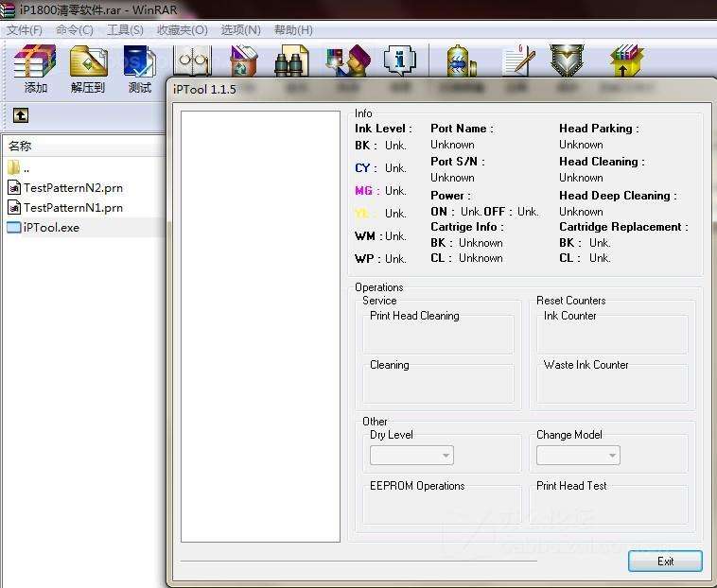Click the 'EEPROM Operations' group label
Viewport: 717px width, 588px height.
point(417,486)
